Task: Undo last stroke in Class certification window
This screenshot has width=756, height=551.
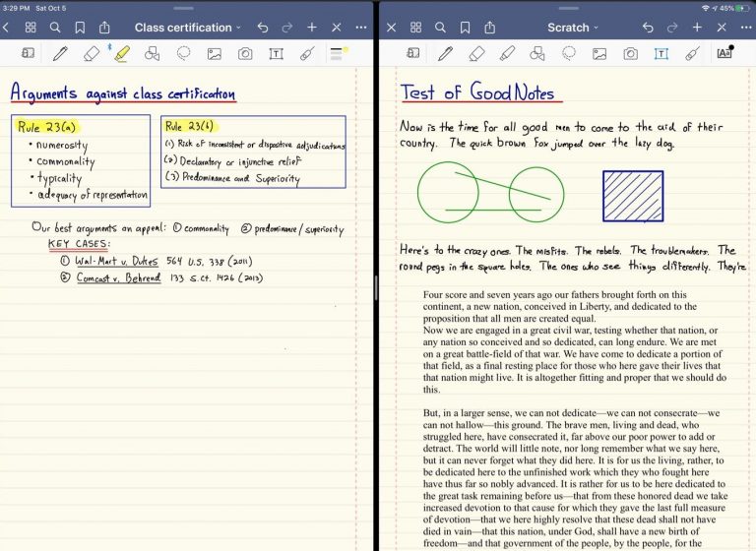Action: tap(263, 28)
